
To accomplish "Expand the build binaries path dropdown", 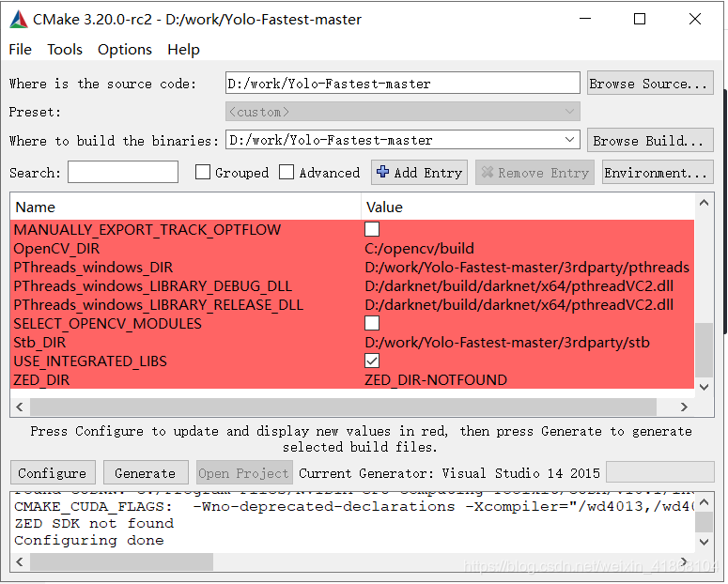I will [569, 140].
